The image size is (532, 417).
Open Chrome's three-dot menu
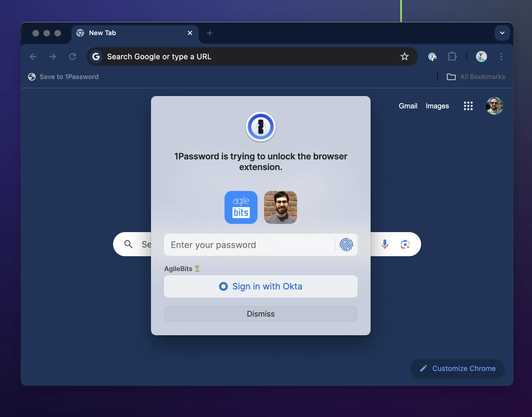coord(501,57)
